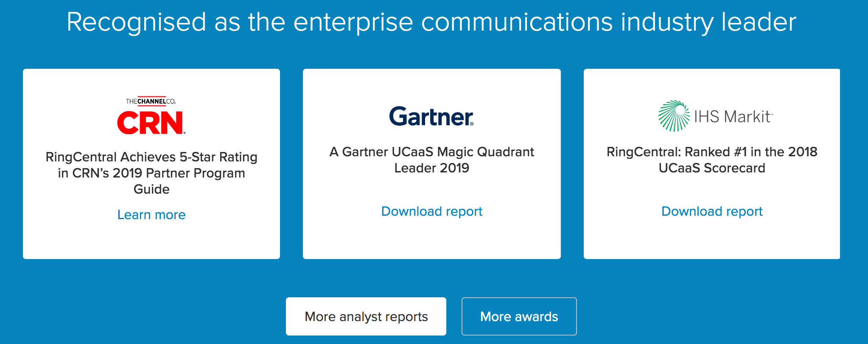Click the Gartner logo
Image resolution: width=868 pixels, height=344 pixels.
click(431, 116)
